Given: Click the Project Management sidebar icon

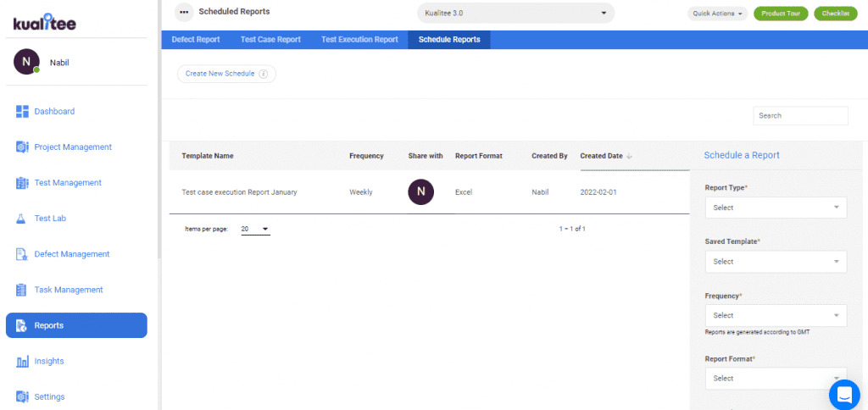Looking at the screenshot, I should pos(23,147).
